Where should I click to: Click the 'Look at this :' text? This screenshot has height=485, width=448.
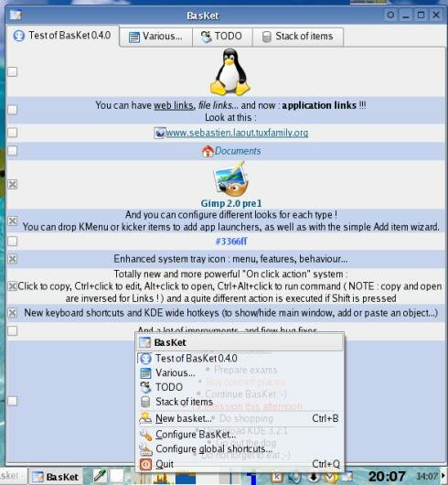pyautogui.click(x=230, y=117)
